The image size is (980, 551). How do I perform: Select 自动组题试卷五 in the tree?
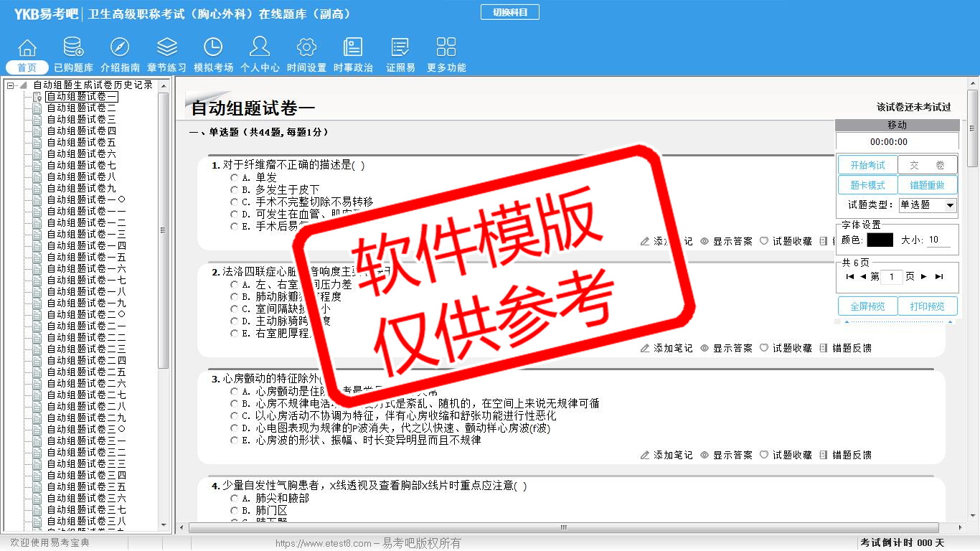point(81,142)
